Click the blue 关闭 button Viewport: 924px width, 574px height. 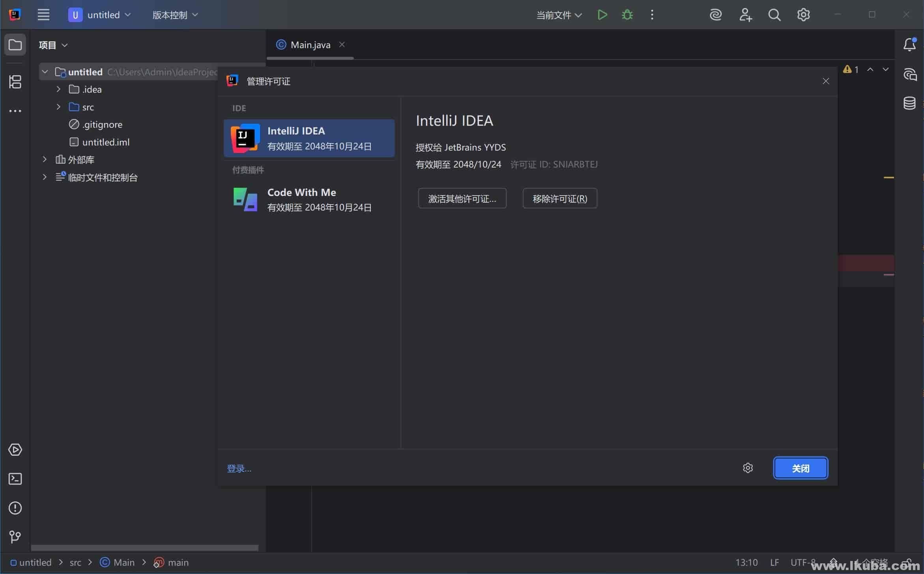[801, 468]
